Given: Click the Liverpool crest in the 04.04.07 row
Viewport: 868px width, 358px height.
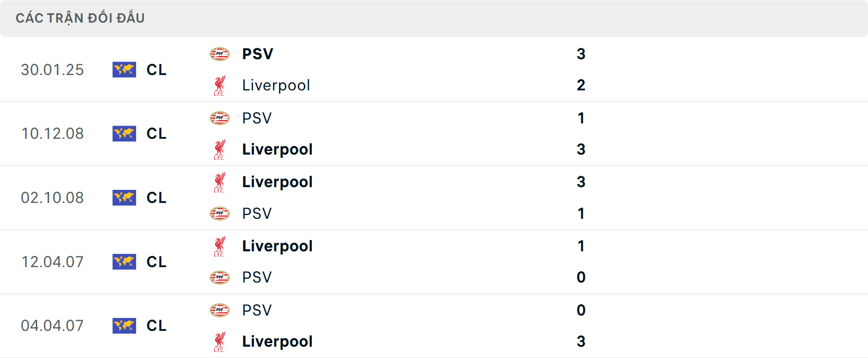Looking at the screenshot, I should [220, 341].
